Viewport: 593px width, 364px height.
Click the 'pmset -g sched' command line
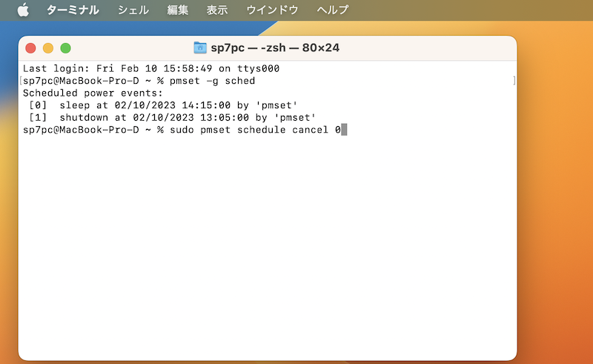pos(139,81)
